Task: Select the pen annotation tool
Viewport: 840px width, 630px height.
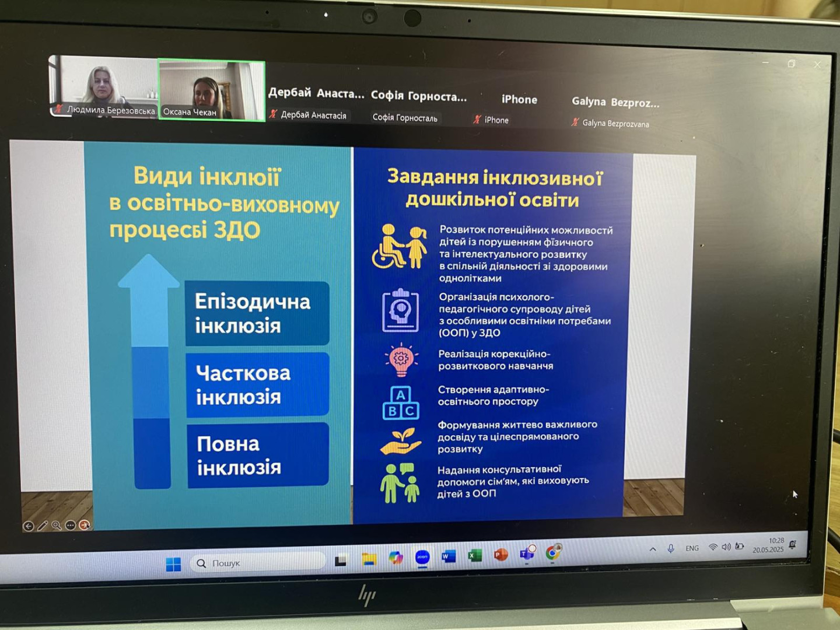Action: coord(43,526)
